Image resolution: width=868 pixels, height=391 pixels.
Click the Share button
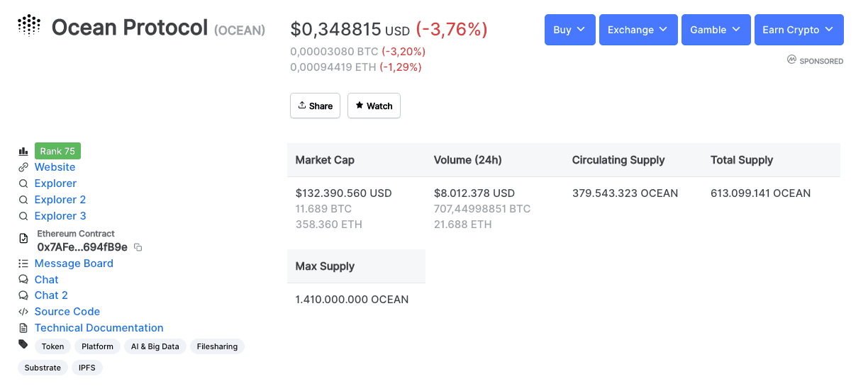point(315,106)
